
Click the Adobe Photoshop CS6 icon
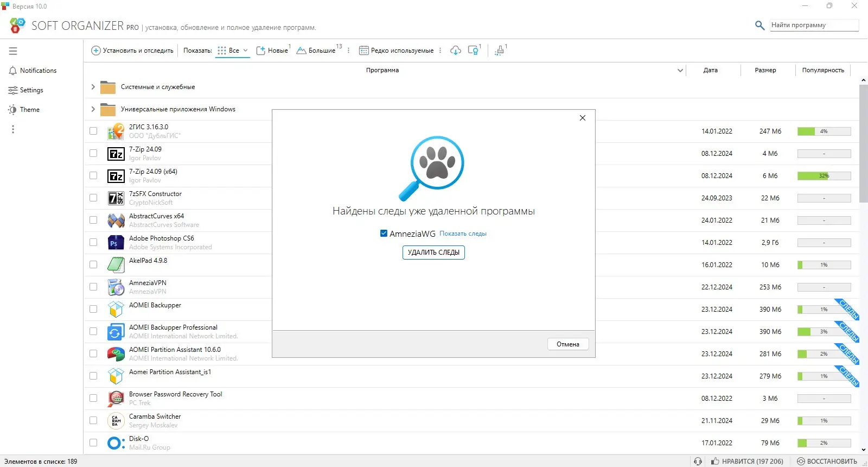(x=116, y=243)
